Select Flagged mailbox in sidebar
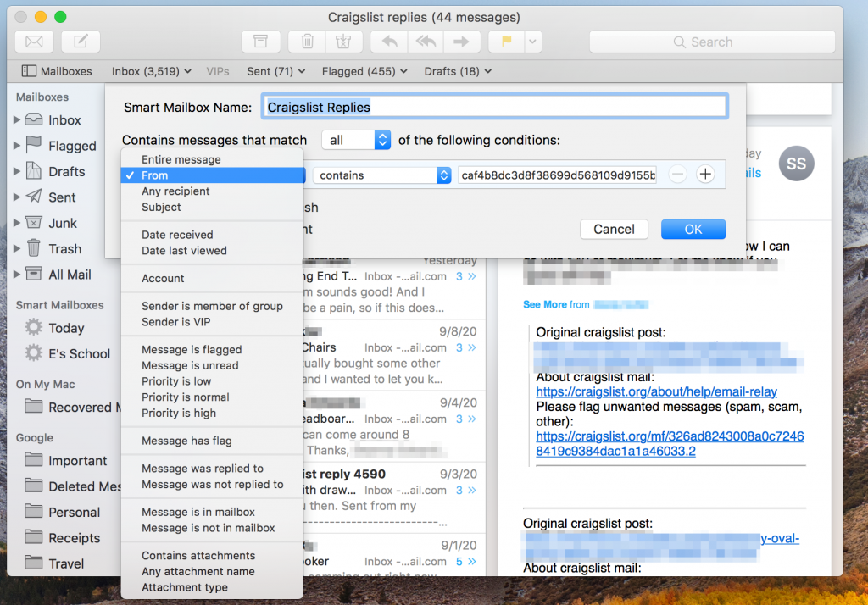The height and width of the screenshot is (605, 868). (72, 146)
